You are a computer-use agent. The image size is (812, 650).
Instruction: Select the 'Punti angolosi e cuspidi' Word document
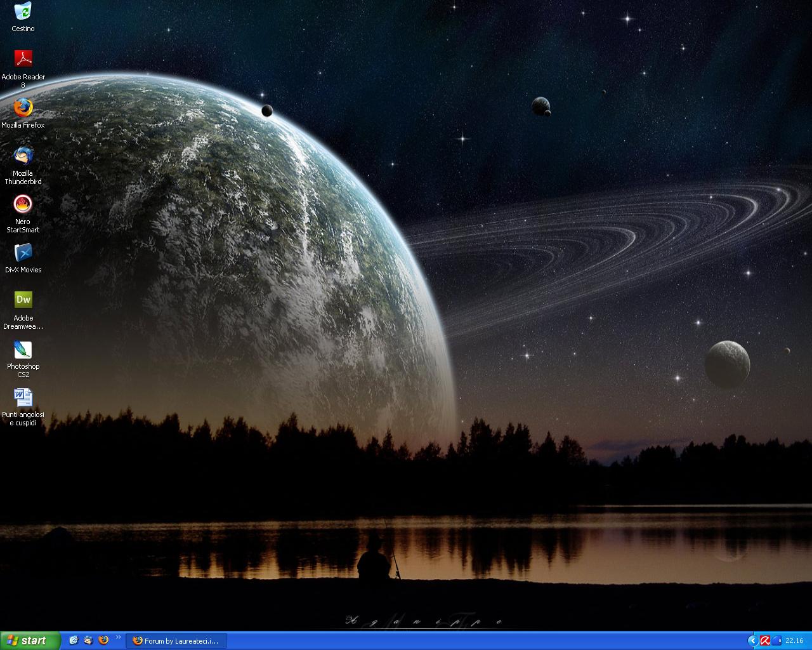coord(23,406)
